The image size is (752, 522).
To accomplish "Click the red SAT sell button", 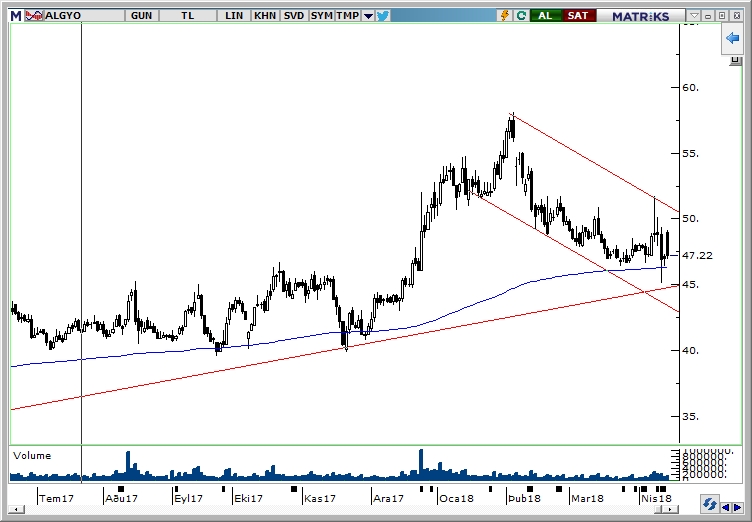I will (578, 16).
